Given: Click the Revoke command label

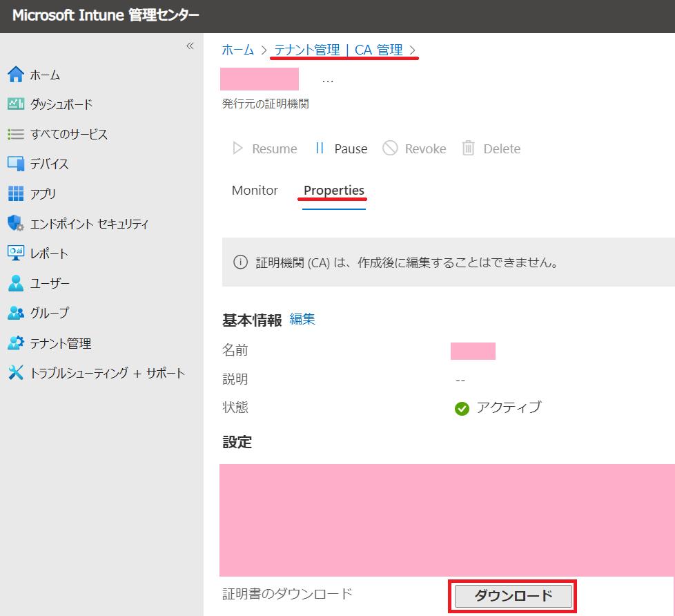Looking at the screenshot, I should coord(425,149).
